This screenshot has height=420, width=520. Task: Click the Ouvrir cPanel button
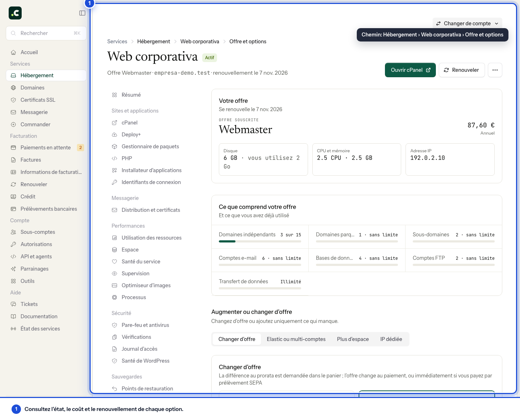click(x=410, y=70)
